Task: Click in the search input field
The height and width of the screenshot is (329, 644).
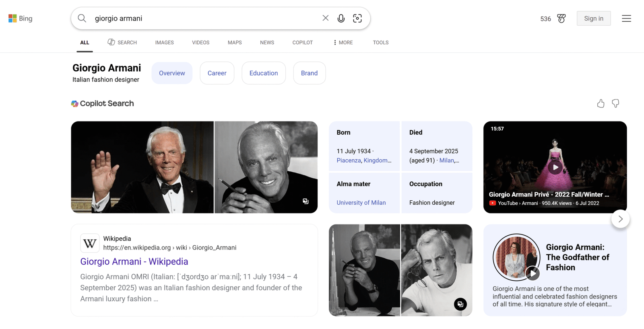Action: tap(201, 19)
